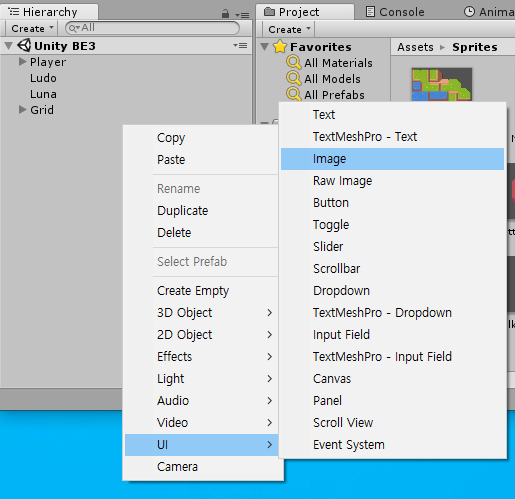Open the Video submenu arrow
This screenshot has height=499, width=515.
pos(269,423)
